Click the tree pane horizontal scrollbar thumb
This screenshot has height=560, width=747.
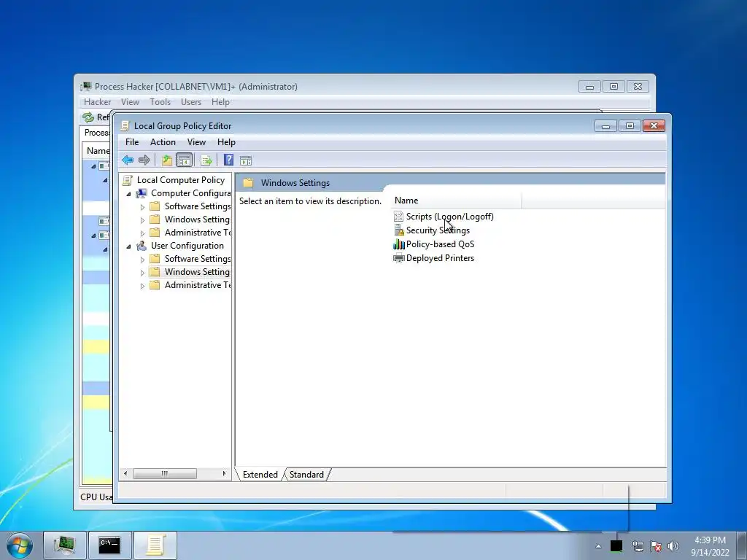point(164,473)
